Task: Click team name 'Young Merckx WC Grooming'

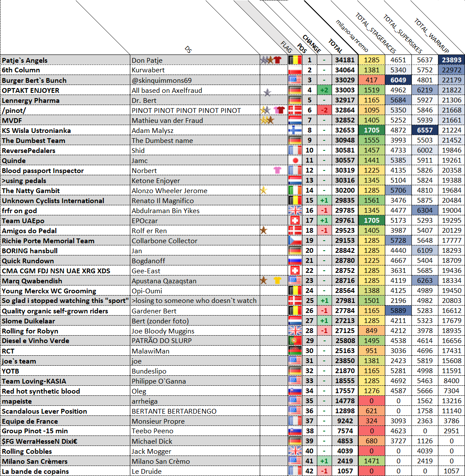Action: click(49, 291)
